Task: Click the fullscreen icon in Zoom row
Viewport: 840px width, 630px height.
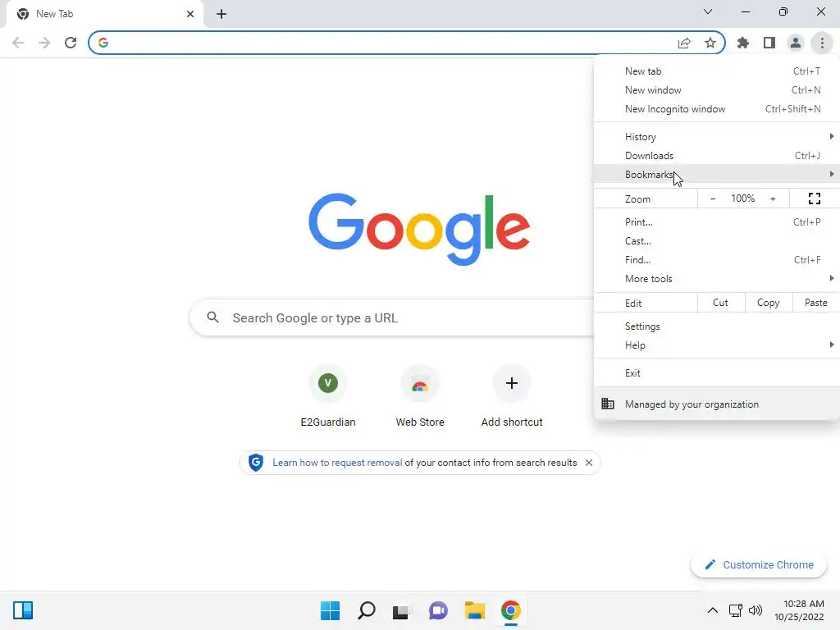Action: click(815, 199)
